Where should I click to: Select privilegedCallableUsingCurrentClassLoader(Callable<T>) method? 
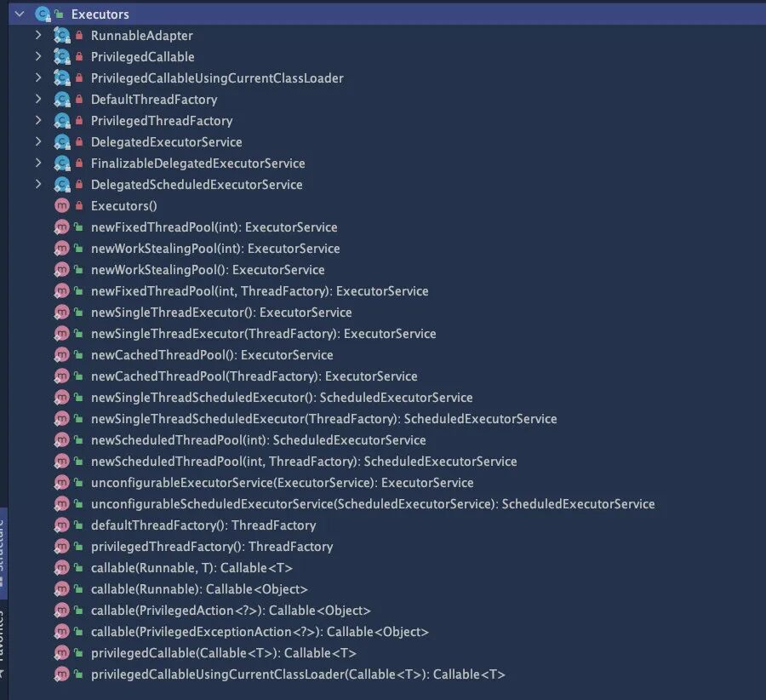pyautogui.click(x=298, y=674)
